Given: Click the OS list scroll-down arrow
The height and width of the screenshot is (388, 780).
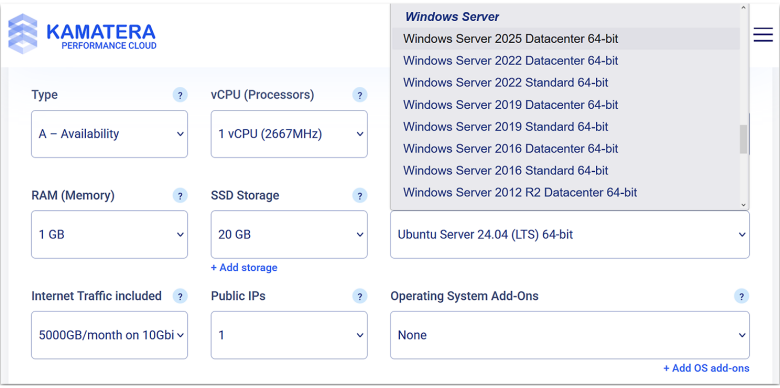Looking at the screenshot, I should (744, 205).
